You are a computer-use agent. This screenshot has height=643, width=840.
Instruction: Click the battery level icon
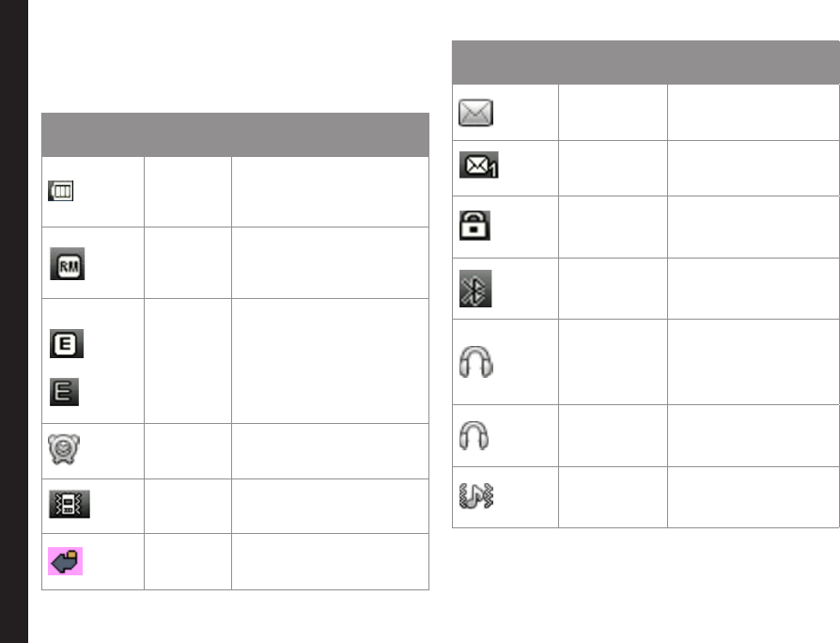click(x=60, y=191)
